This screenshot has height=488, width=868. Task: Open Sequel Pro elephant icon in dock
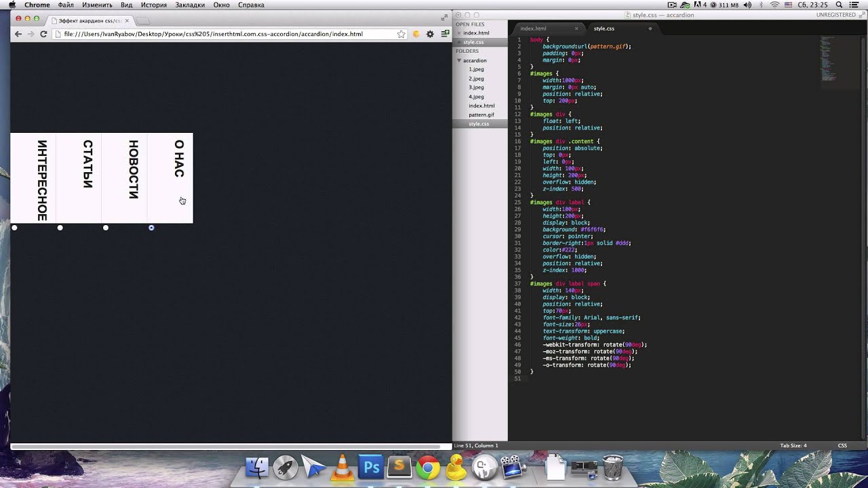(x=484, y=468)
